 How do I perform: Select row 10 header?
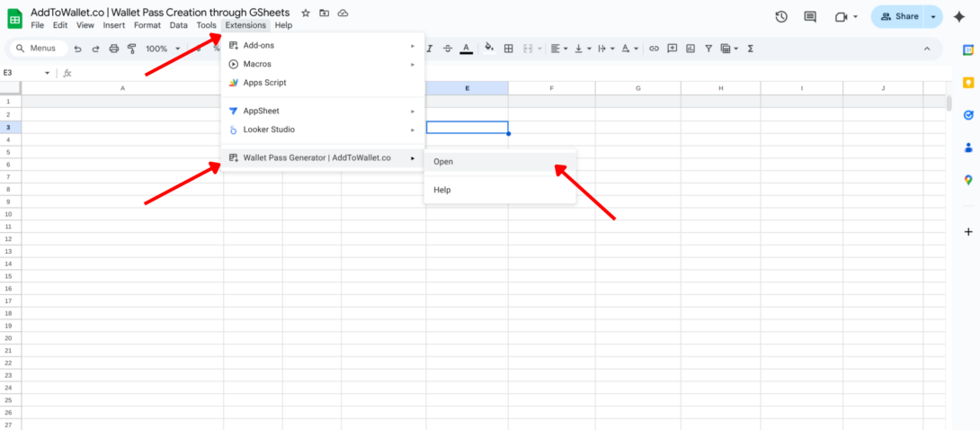9,214
